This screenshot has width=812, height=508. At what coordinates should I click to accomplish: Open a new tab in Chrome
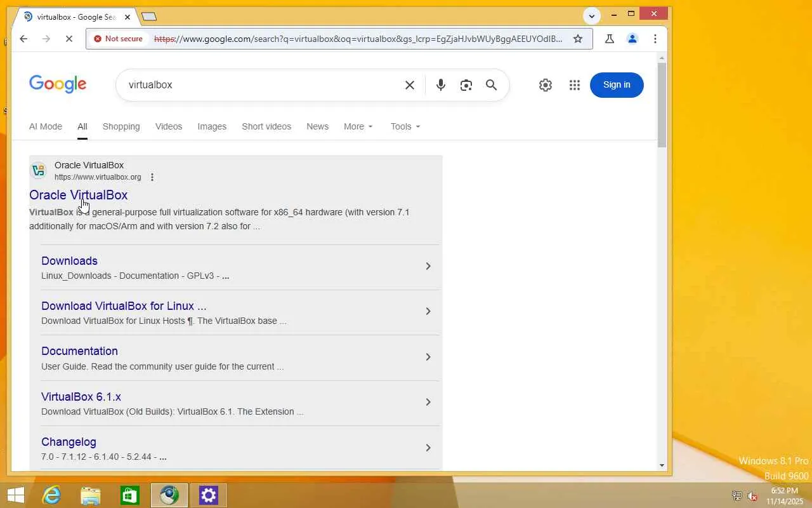(x=149, y=17)
